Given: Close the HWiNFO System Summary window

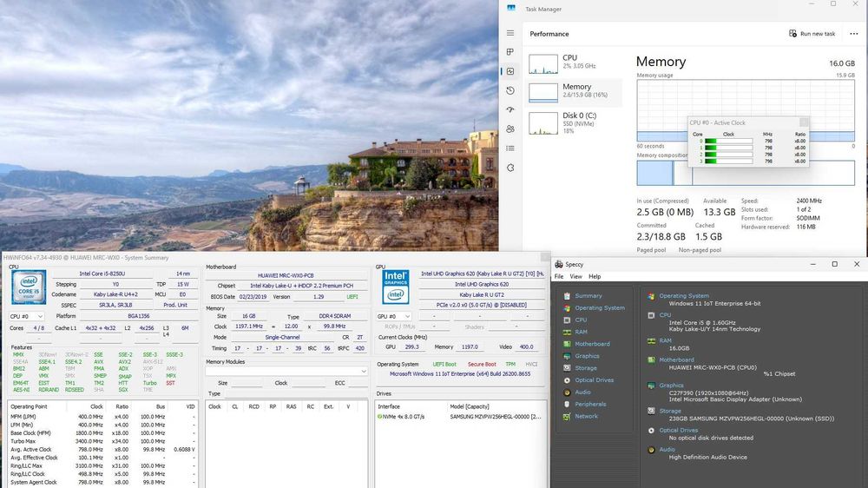Looking at the screenshot, I should point(545,258).
